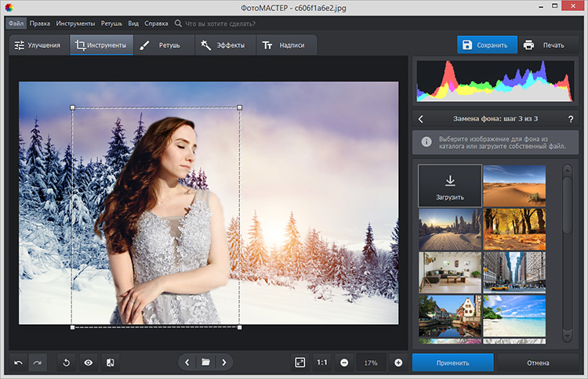Open the Файл menu
This screenshot has width=588, height=379.
pos(16,23)
